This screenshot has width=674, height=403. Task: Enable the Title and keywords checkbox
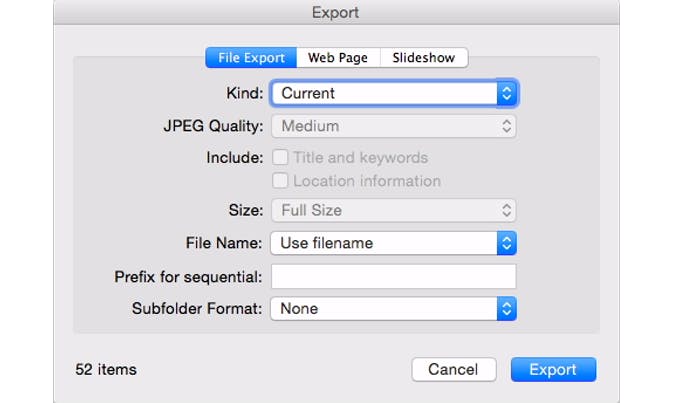pyautogui.click(x=281, y=158)
